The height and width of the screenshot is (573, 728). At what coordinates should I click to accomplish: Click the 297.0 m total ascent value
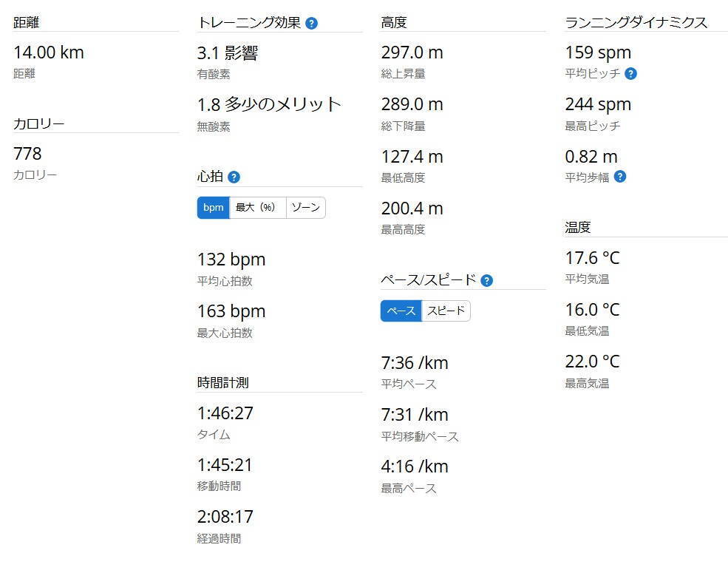click(412, 52)
